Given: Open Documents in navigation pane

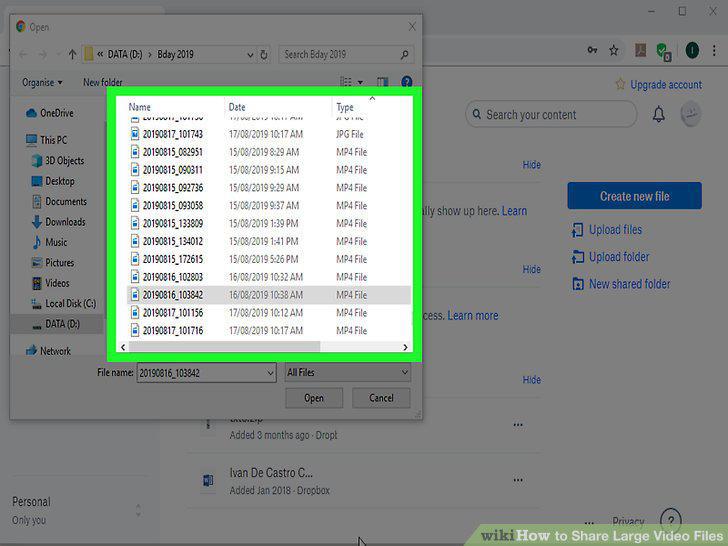Looking at the screenshot, I should (x=59, y=202).
